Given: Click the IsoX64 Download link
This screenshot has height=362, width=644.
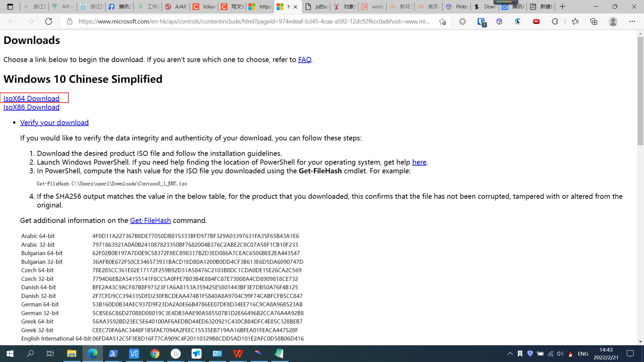Looking at the screenshot, I should click(32, 98).
